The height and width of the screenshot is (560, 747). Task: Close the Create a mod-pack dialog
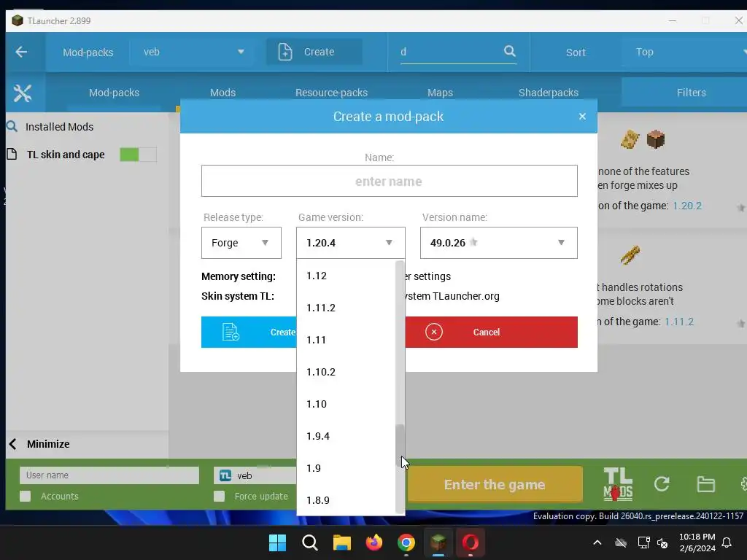[x=582, y=116]
